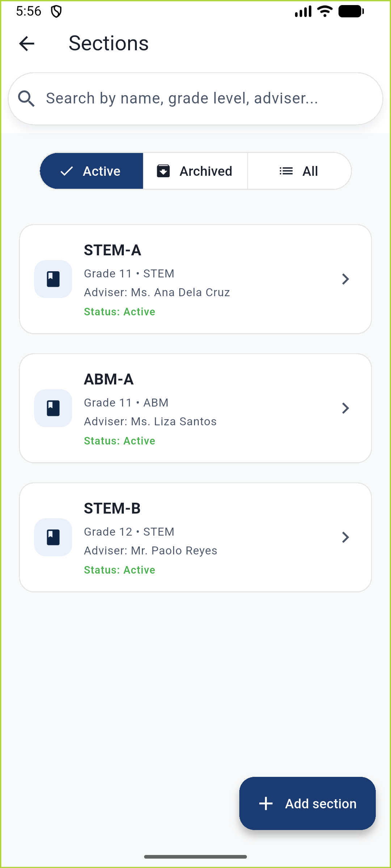Tap the back arrow icon
Screen dimensions: 391x868
point(26,44)
